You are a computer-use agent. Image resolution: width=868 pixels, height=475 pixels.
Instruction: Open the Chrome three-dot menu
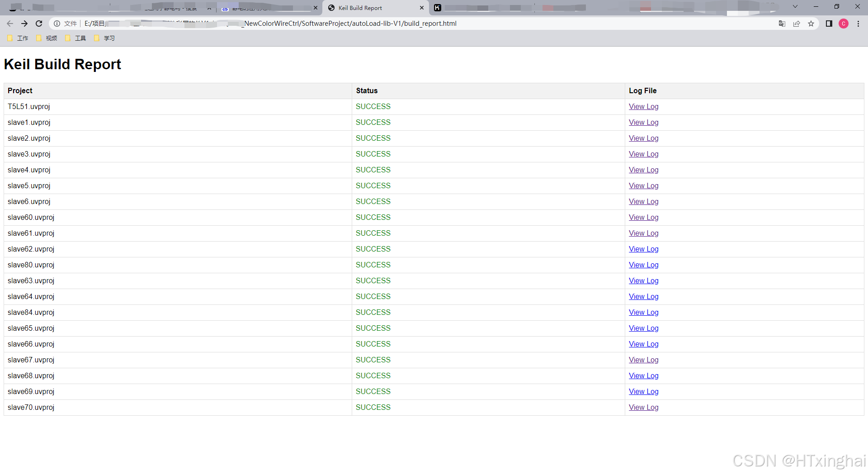point(859,24)
